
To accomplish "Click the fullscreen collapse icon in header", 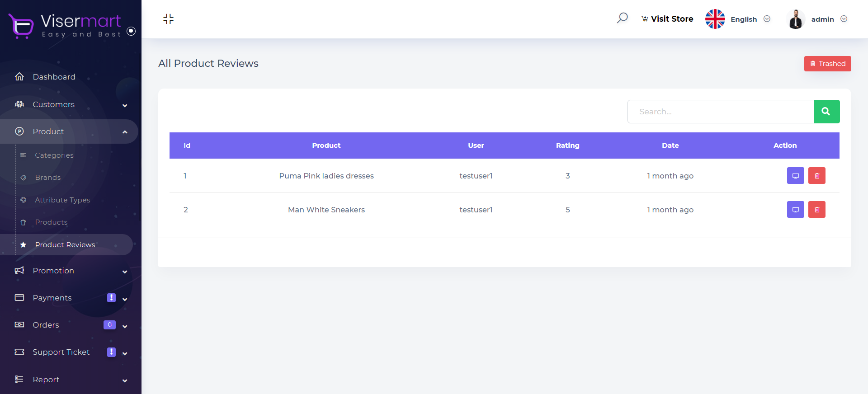I will (168, 19).
